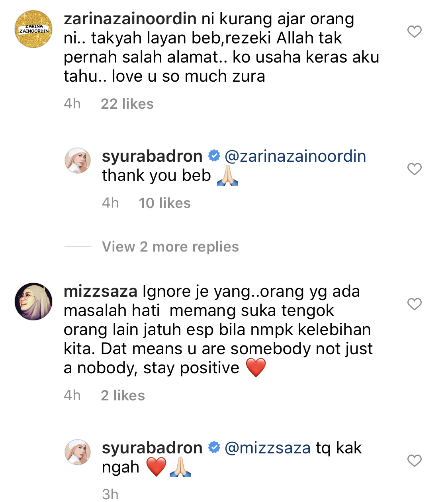The image size is (448, 502).
Task: Open syurabadron's avatar on "thank you beb" reply
Action: [78, 161]
